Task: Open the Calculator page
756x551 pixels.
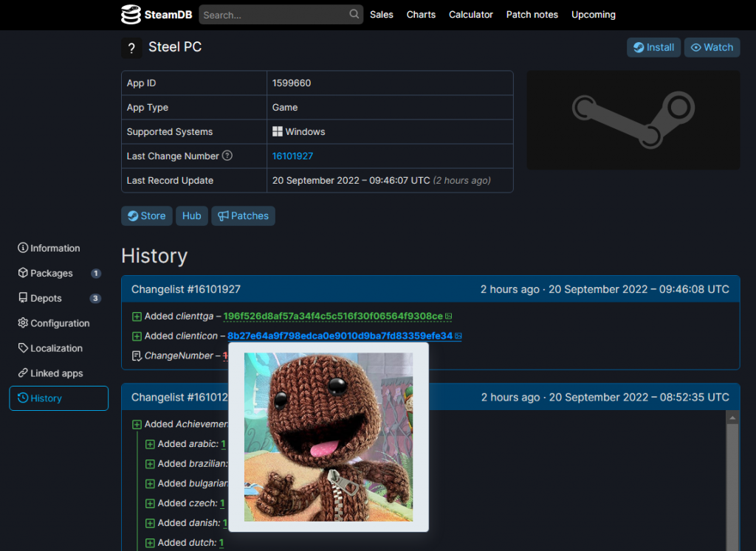Action: (470, 15)
